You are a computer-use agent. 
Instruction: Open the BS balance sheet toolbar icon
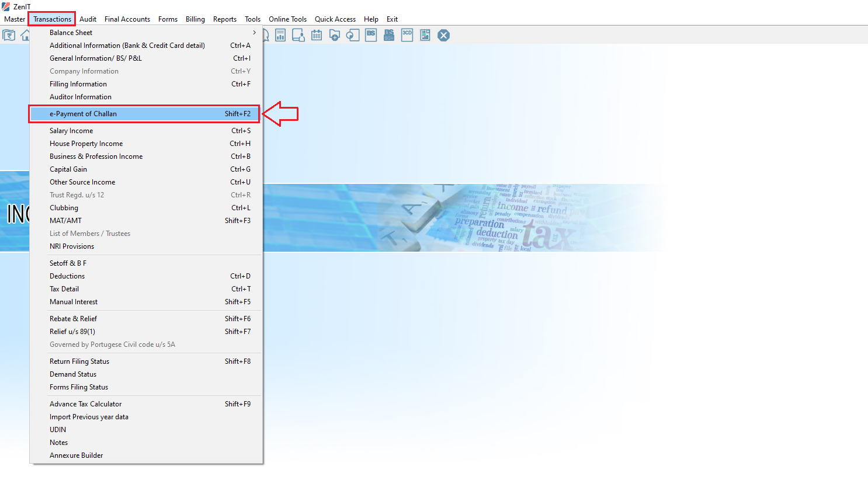(x=371, y=36)
